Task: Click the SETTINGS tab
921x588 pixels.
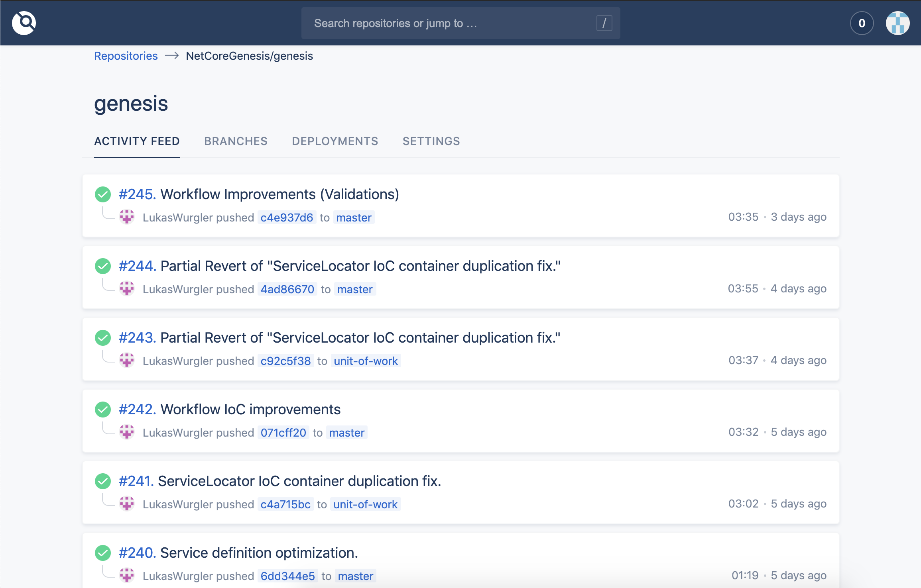Action: pos(430,141)
